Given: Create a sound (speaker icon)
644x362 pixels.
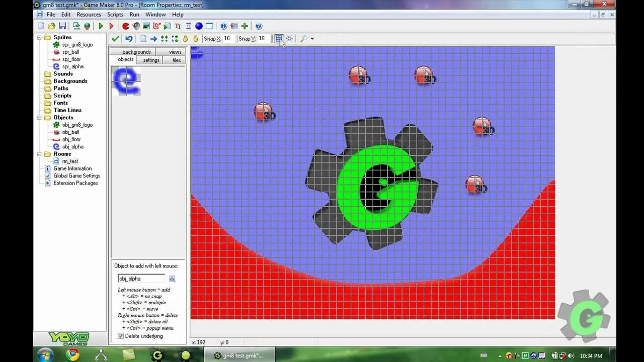Looking at the screenshot, I should tap(136, 26).
